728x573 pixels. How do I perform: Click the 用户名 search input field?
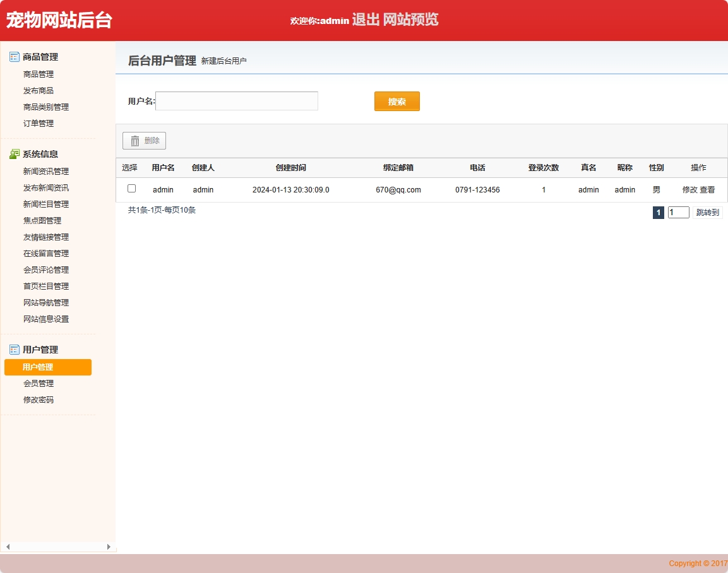pos(236,101)
